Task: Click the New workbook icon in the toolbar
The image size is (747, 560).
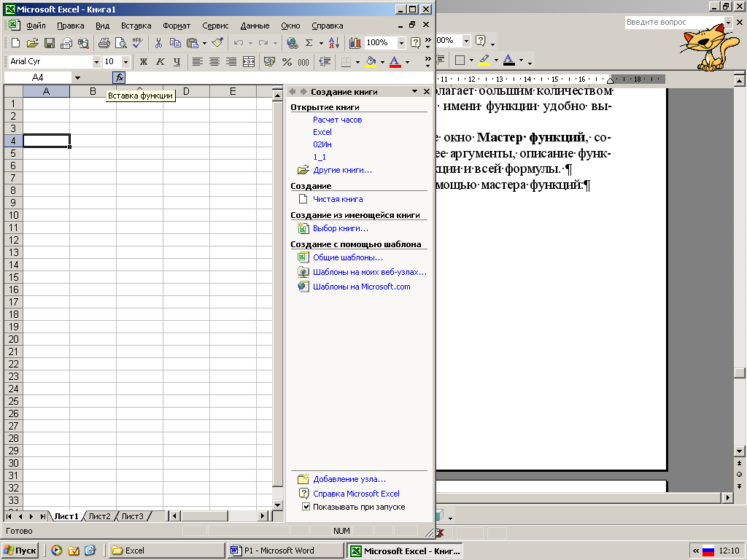Action: click(15, 43)
